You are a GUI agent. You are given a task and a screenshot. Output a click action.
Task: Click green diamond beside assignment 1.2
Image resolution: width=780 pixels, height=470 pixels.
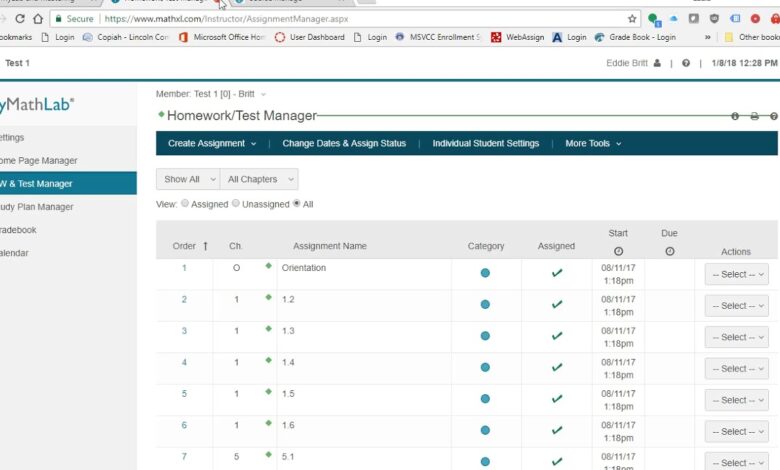(269, 297)
